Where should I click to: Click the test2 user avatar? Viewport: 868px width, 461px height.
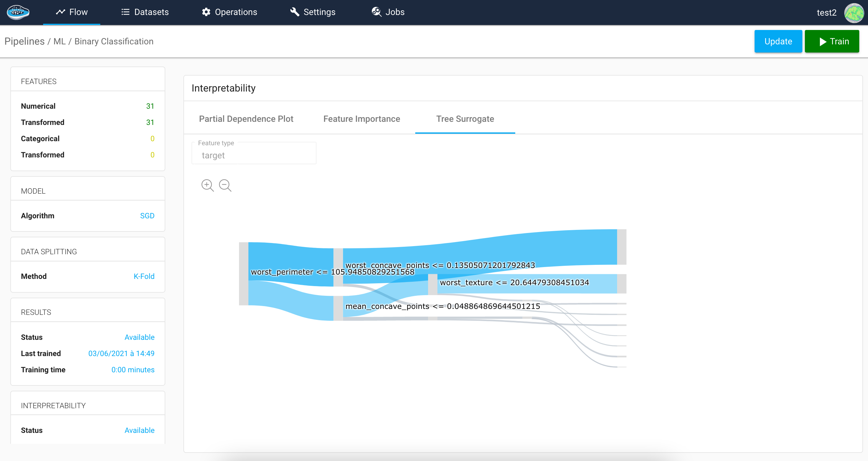854,13
